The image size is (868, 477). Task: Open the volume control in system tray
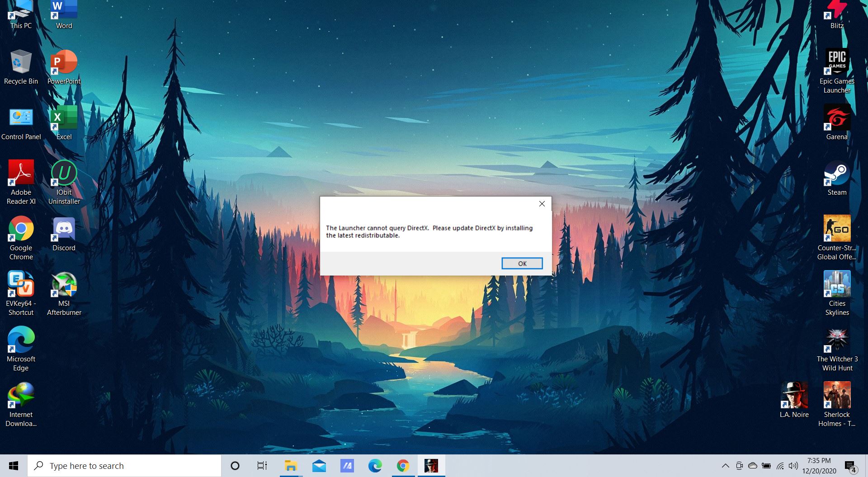coord(793,466)
